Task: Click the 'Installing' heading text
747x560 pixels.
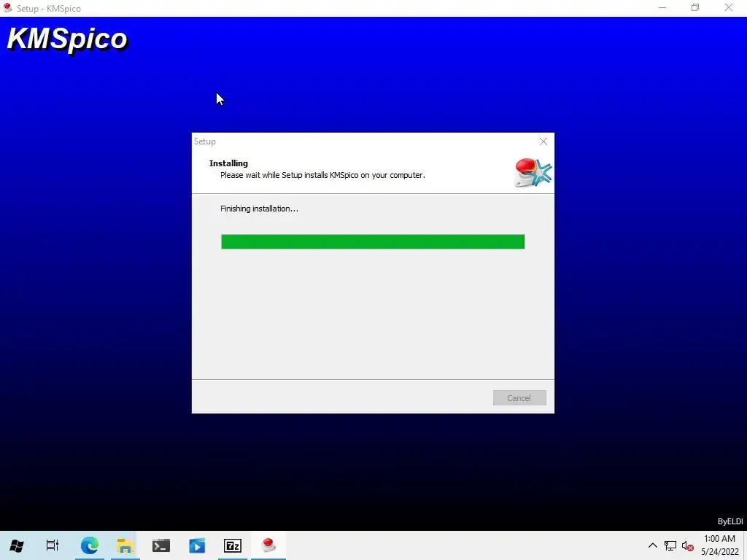Action: pos(228,163)
